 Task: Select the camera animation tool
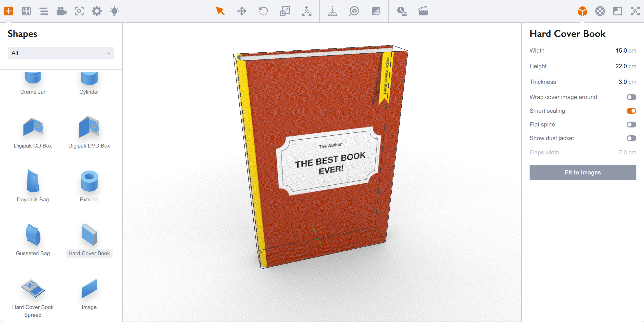click(x=62, y=11)
